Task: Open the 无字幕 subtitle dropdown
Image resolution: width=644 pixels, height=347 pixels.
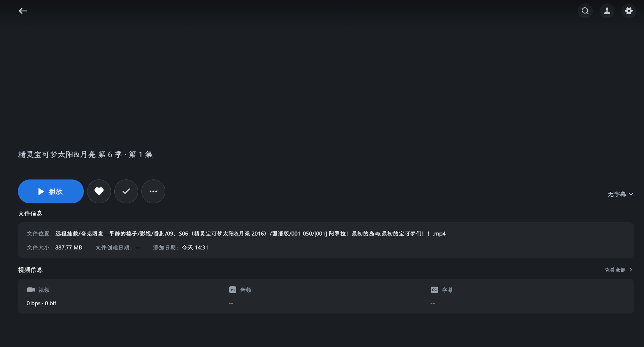Action: pyautogui.click(x=617, y=194)
